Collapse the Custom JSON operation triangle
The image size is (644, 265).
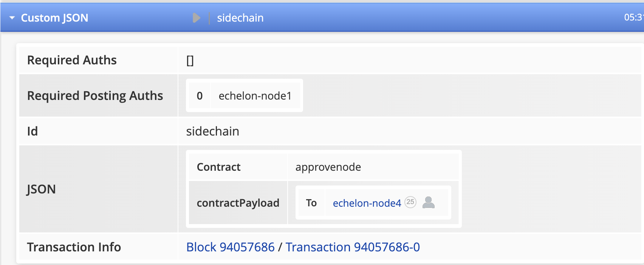coord(12,18)
